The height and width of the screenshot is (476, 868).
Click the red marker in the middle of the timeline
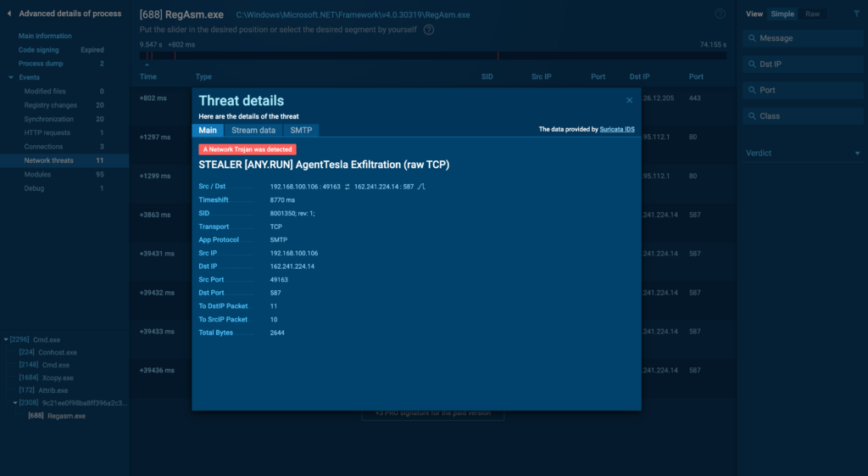[x=498, y=56]
